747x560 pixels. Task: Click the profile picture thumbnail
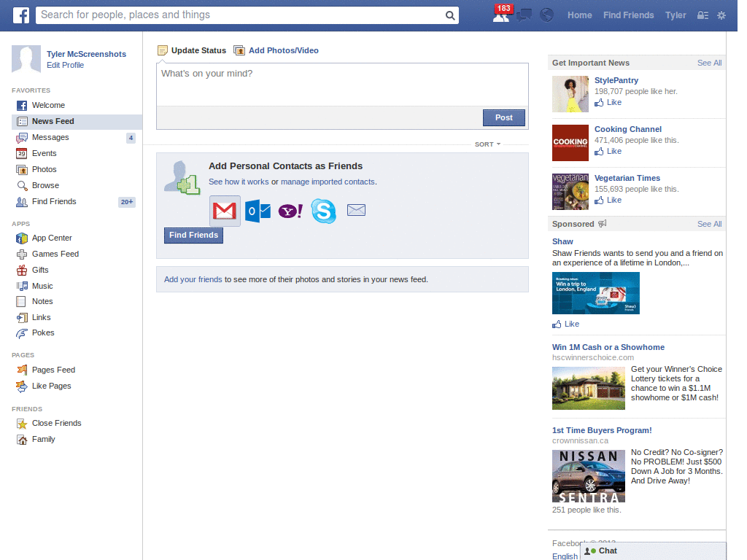(26, 58)
